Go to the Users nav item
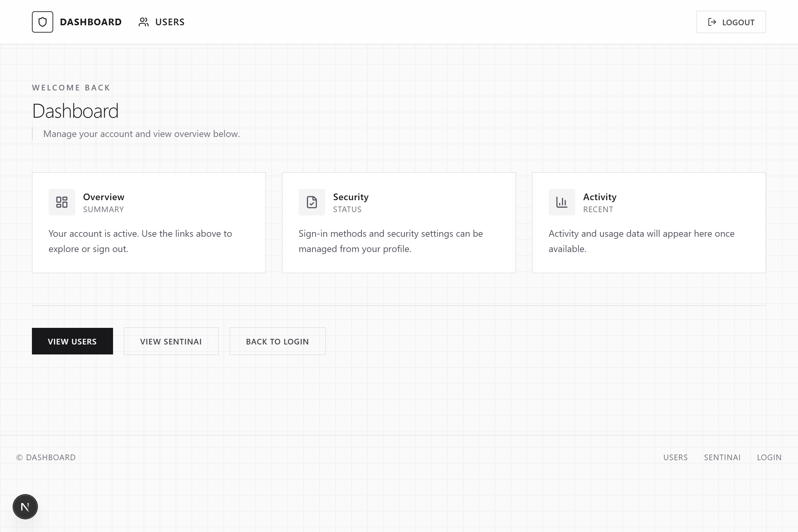This screenshot has width=798, height=532. [170, 22]
